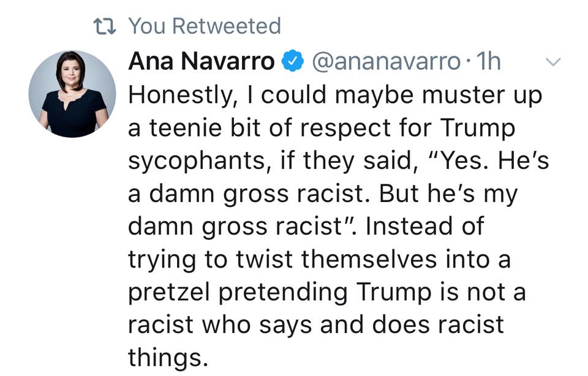The width and height of the screenshot is (588, 376).
Task: Click the blue verified checkmark badge
Action: (x=292, y=62)
